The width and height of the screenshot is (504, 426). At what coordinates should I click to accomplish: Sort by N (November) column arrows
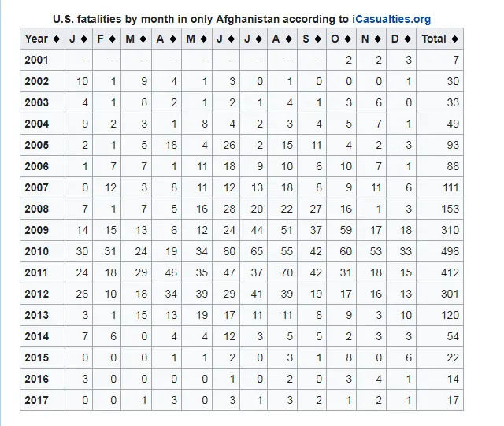pyautogui.click(x=378, y=39)
